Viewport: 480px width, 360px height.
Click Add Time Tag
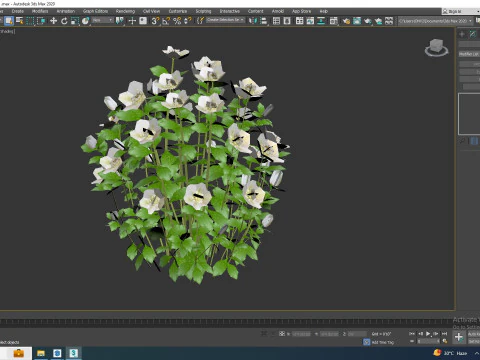pos(383,342)
